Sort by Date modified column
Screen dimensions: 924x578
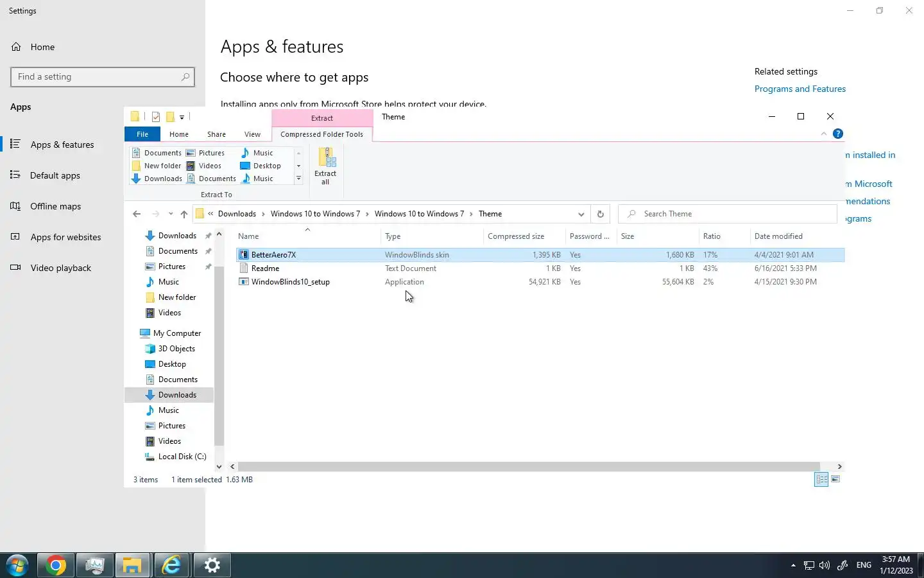797,236
